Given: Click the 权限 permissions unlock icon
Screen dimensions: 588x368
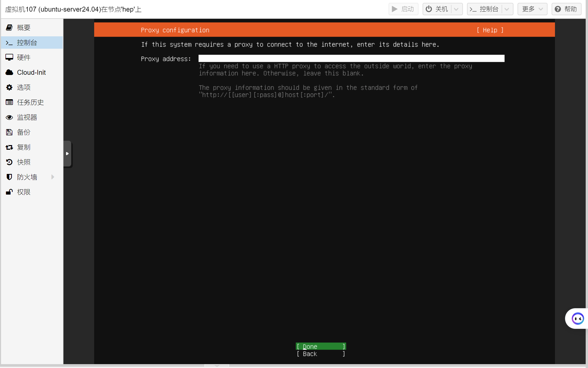Looking at the screenshot, I should (9, 192).
